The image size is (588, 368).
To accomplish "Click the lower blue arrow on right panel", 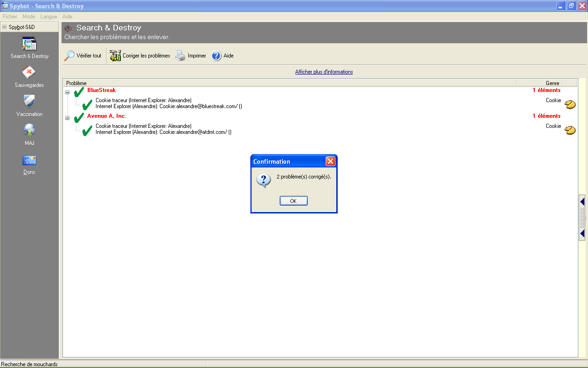I will pyautogui.click(x=582, y=234).
